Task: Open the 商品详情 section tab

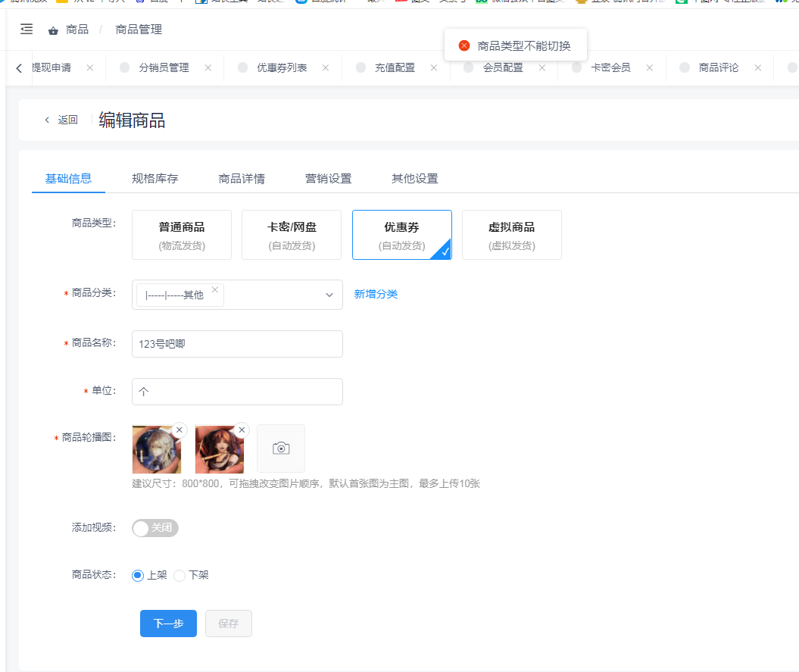Action: click(x=242, y=179)
